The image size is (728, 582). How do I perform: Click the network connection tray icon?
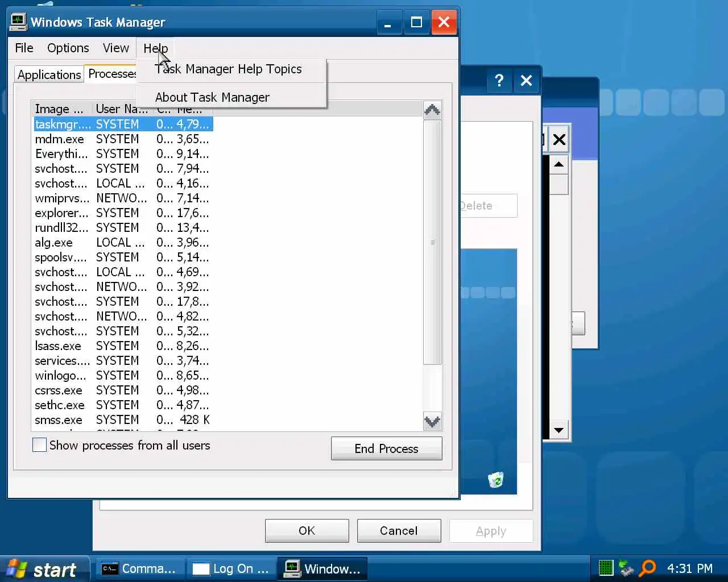coord(626,568)
